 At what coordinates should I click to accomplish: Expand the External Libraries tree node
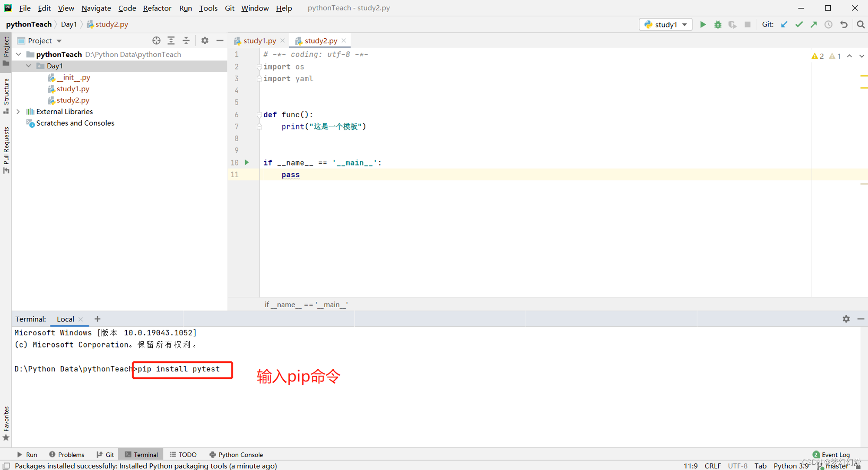18,112
